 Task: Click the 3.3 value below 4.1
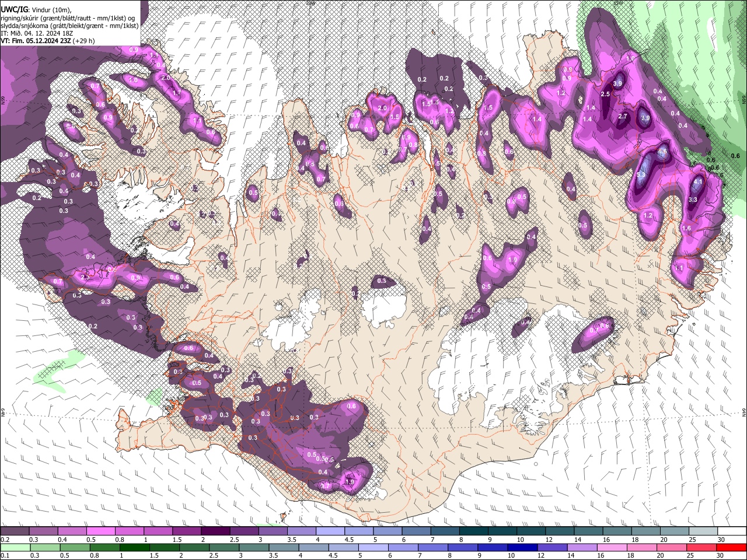[x=693, y=199]
